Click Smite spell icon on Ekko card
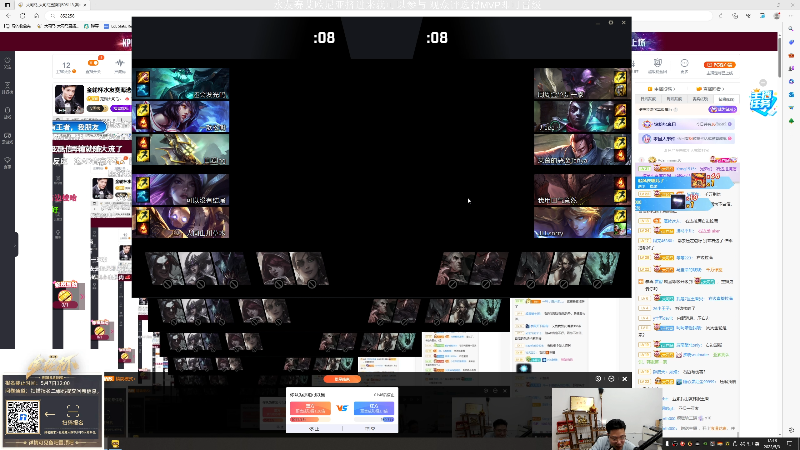This screenshot has width=800, height=450. click(620, 110)
